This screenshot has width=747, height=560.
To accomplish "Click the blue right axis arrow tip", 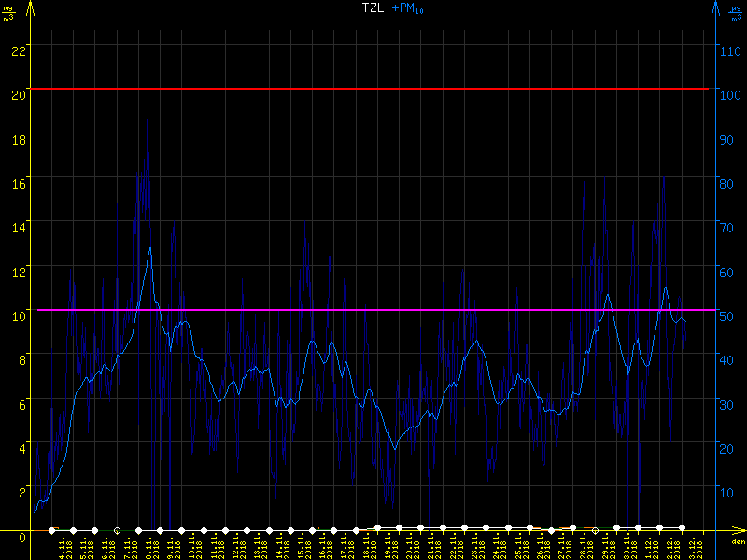I will [x=715, y=6].
